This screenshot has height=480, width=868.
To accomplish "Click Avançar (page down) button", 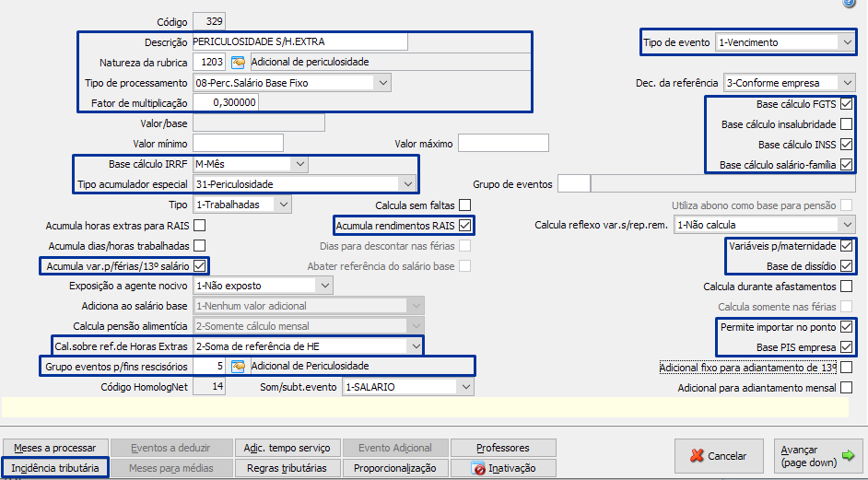I will click(x=817, y=456).
